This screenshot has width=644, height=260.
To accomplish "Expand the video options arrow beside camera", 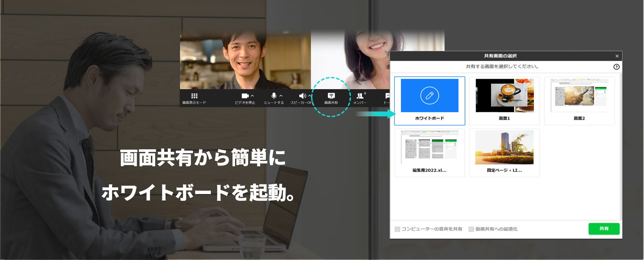I will point(252,96).
